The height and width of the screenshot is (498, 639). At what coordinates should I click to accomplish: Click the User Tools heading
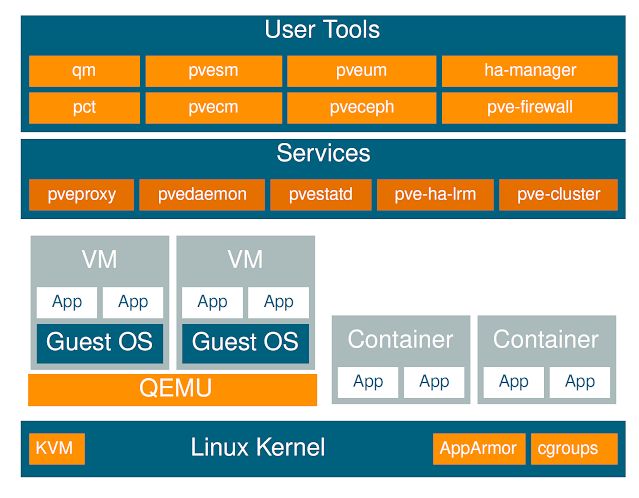(x=322, y=29)
